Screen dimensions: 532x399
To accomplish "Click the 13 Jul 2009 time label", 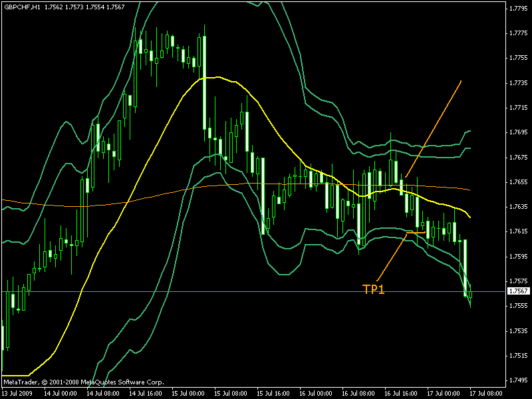I will click(x=17, y=393).
